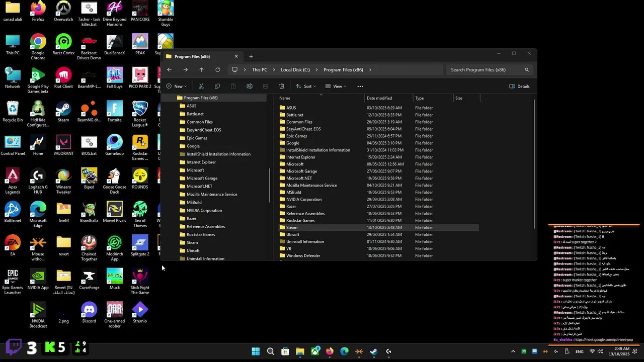
Task: Select the Program Files (x86) Explorer tab
Action: (202, 56)
